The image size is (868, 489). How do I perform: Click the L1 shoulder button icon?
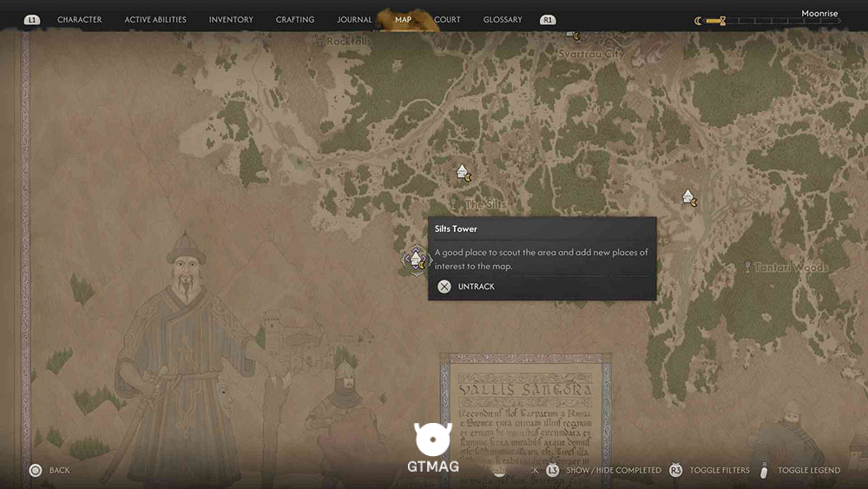click(32, 20)
